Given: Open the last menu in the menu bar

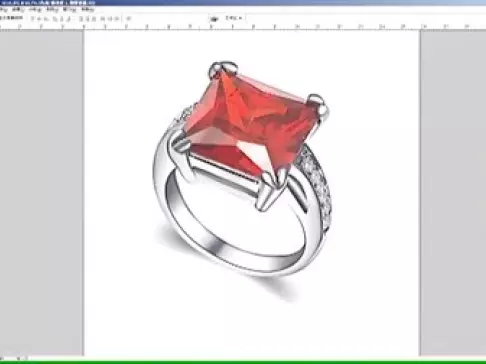Looking at the screenshot, I should pyautogui.click(x=88, y=10).
